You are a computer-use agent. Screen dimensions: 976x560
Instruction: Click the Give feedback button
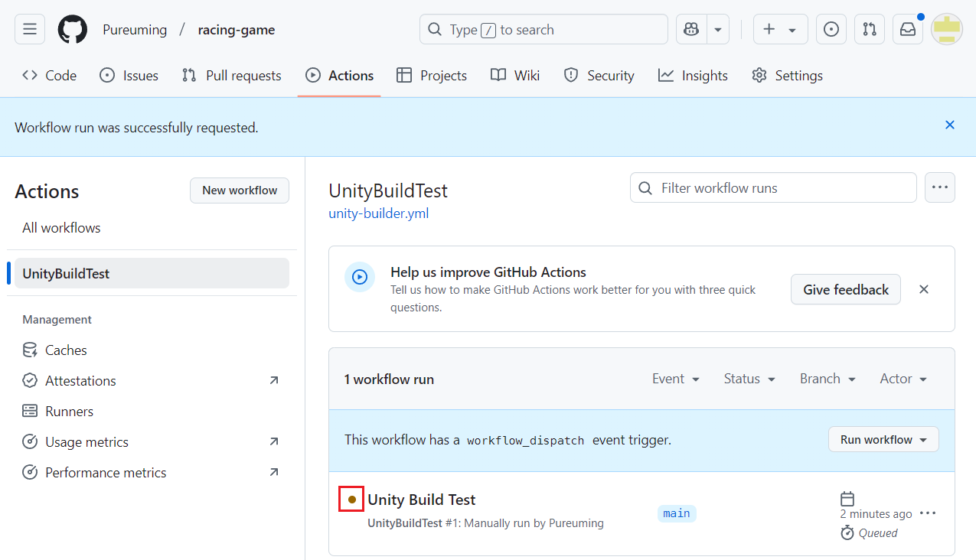tap(846, 289)
